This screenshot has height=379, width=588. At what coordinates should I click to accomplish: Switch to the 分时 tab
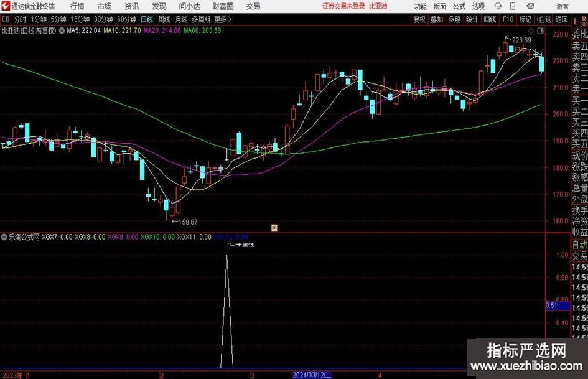click(x=21, y=19)
